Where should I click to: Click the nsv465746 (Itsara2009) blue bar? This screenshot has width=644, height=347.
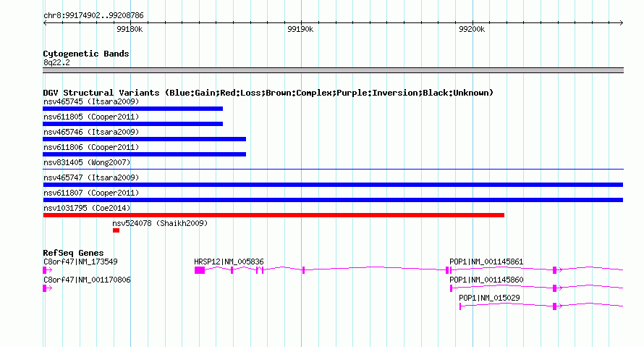[144, 139]
